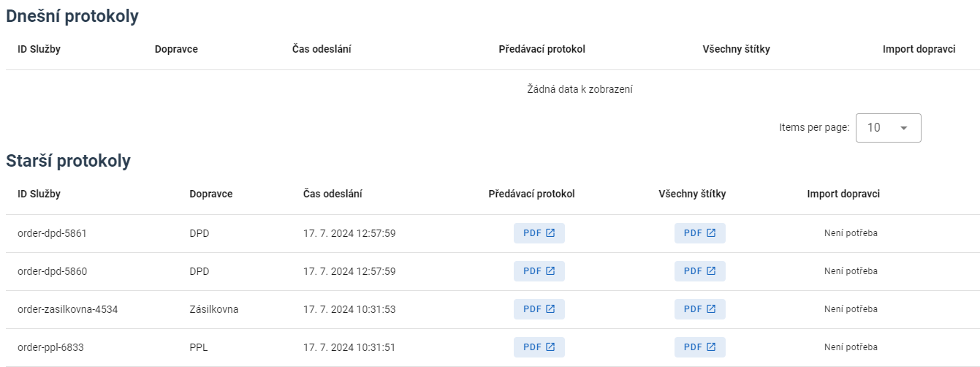Open handover protocol PDF for order-ppl-6833
Image resolution: width=980 pixels, height=367 pixels.
539,347
